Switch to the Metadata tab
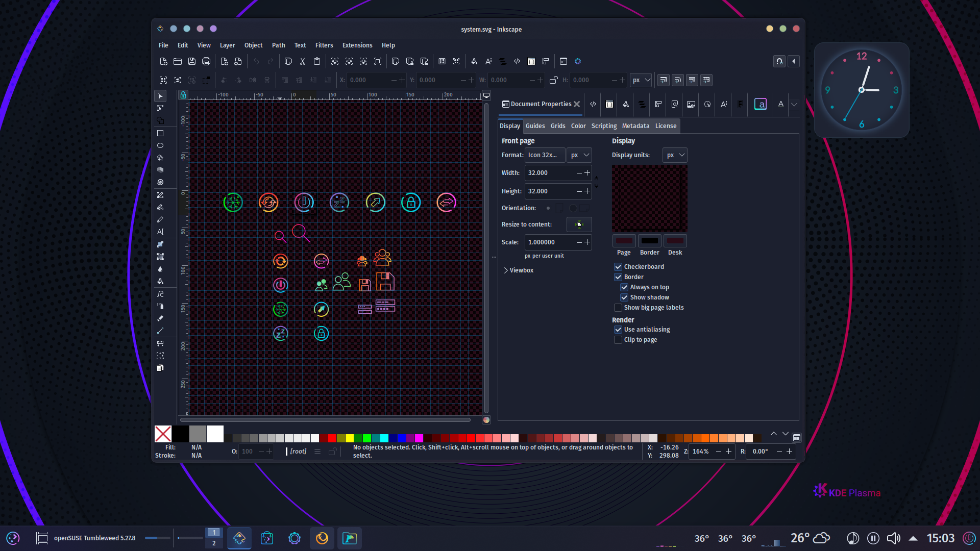 635,126
